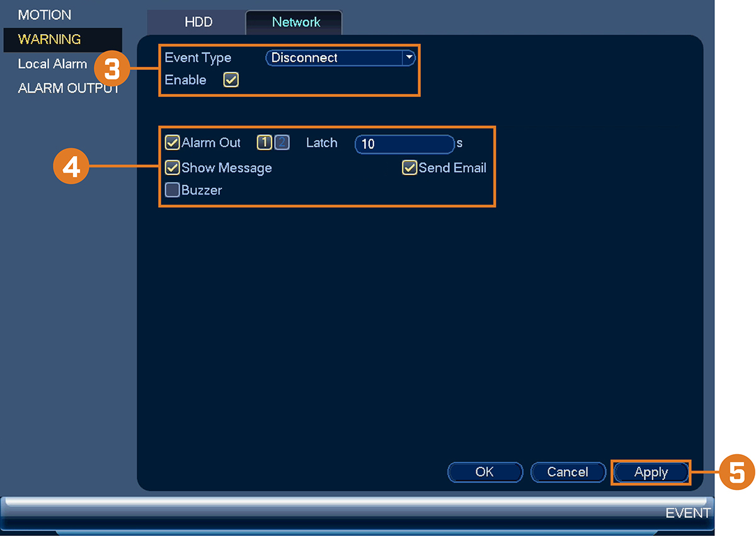Screen dimensions: 756x536
Task: Enable the Buzzer checkbox
Action: point(172,190)
